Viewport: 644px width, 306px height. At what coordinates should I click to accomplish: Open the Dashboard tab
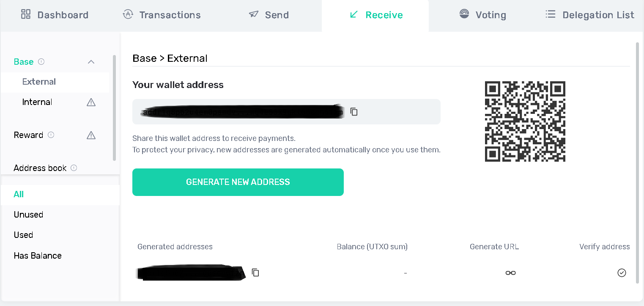[x=55, y=15]
